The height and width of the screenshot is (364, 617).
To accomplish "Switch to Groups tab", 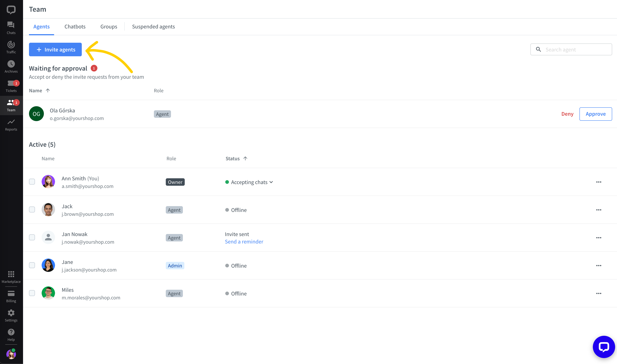I will (109, 26).
